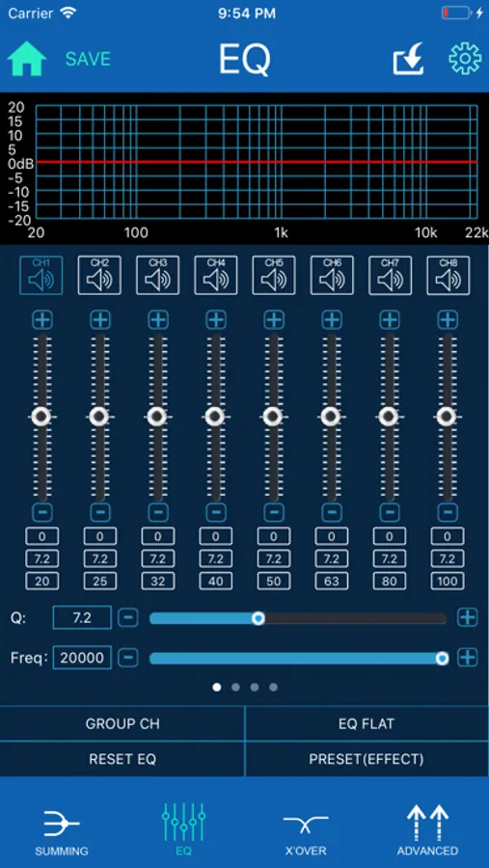Select the band frequency box 100
489x868 pixels.
(448, 582)
